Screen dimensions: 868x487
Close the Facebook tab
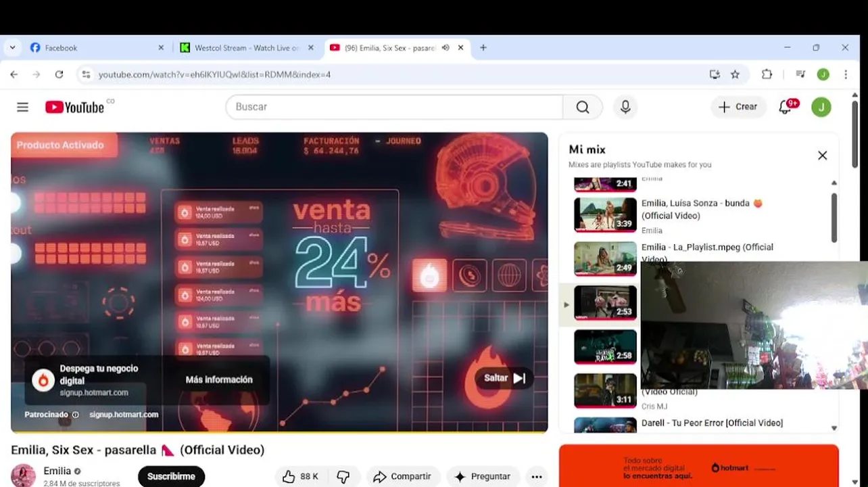161,48
